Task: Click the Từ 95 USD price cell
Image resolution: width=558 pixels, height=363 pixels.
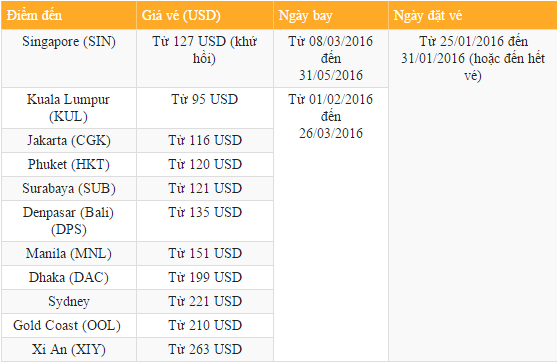Action: pos(205,108)
